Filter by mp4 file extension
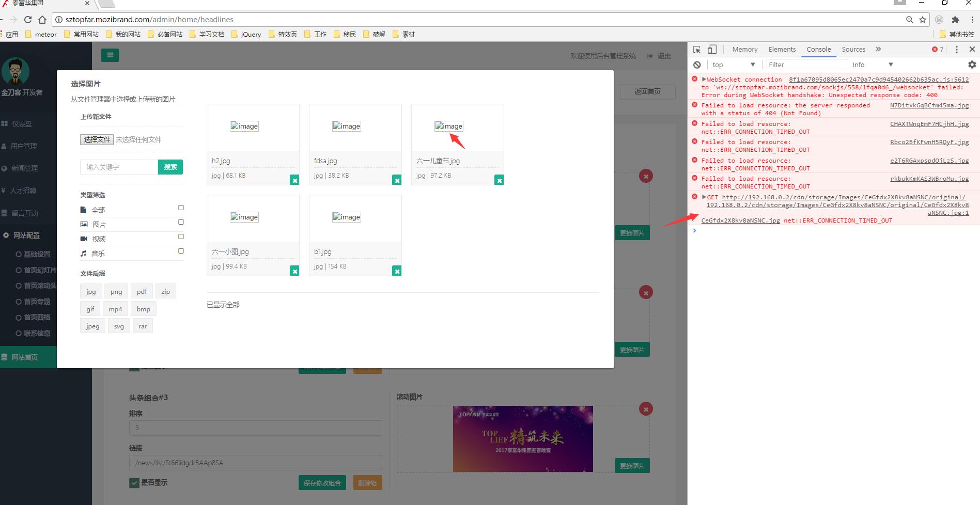The width and height of the screenshot is (980, 505). [115, 309]
